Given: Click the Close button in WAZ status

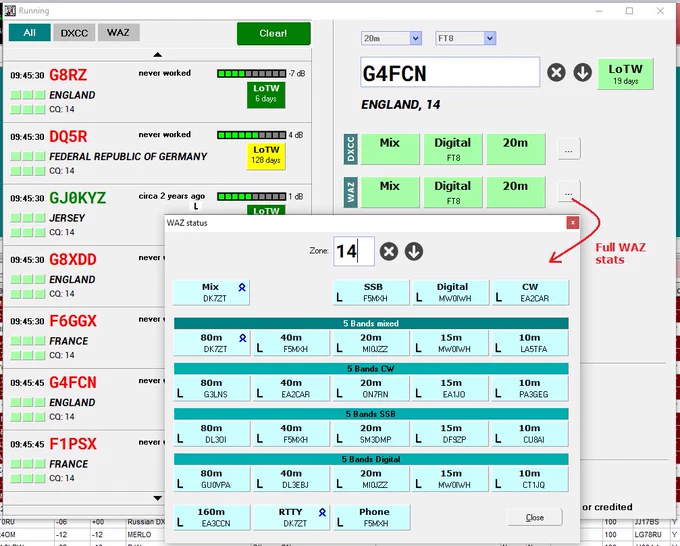Looking at the screenshot, I should (534, 517).
